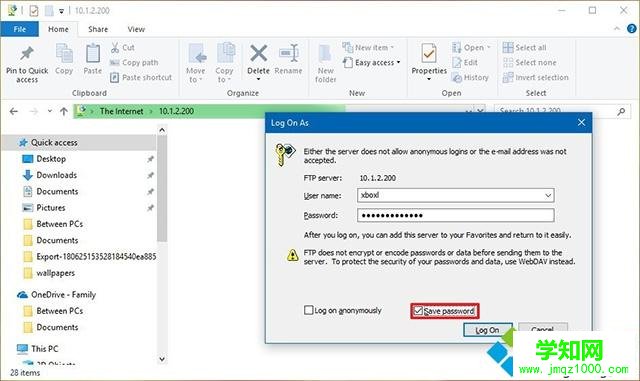Viewport: 640px width, 381px height.
Task: Click the Forward navigation arrow
Action: (34, 111)
